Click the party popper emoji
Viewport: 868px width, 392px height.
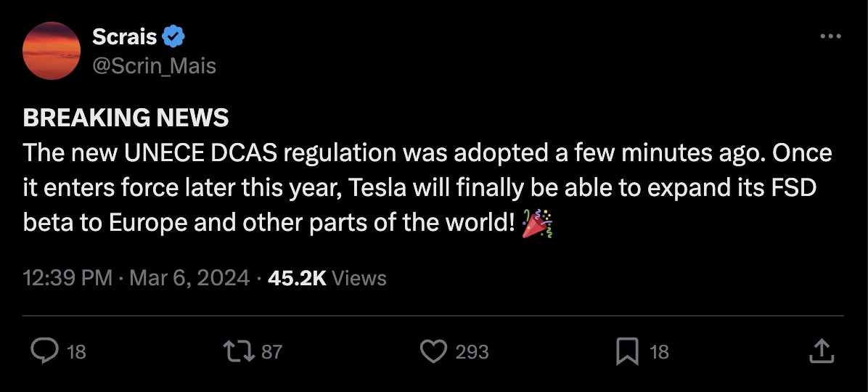pyautogui.click(x=538, y=223)
